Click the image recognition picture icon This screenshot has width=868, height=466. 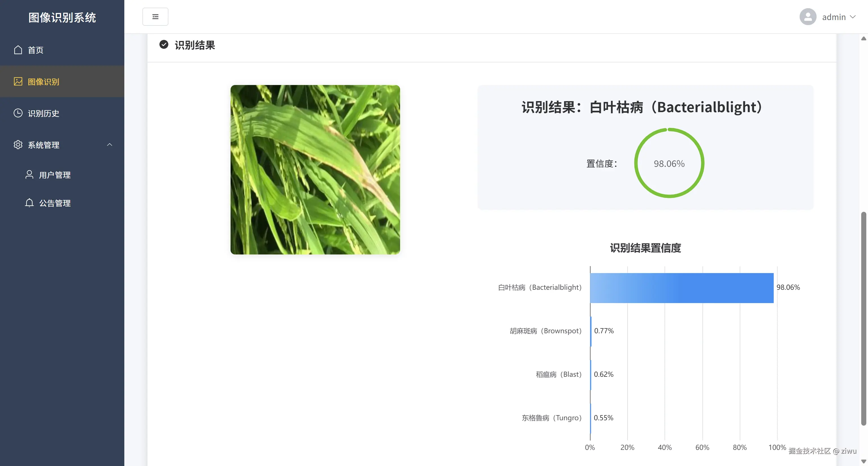(x=18, y=82)
